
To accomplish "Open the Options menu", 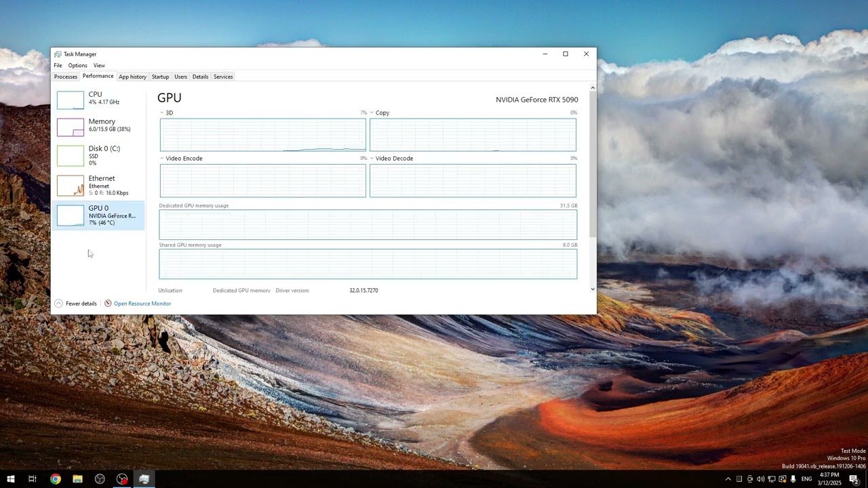I will 77,66.
